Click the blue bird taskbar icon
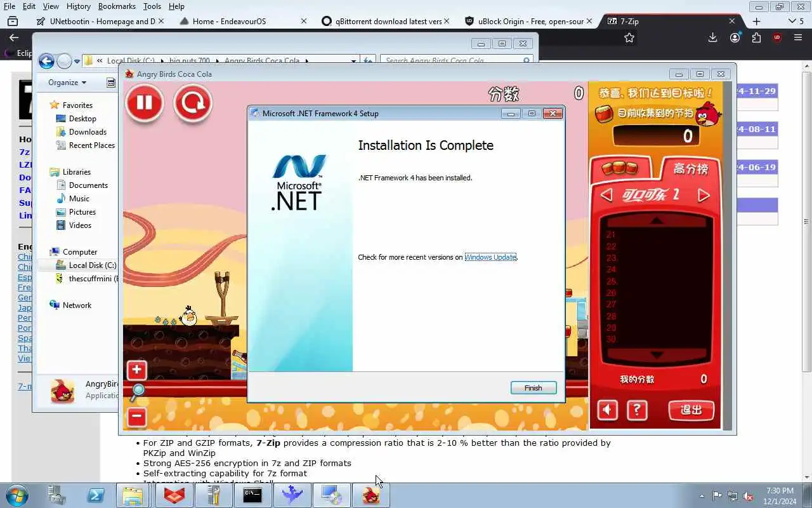The height and width of the screenshot is (508, 812). [x=292, y=495]
